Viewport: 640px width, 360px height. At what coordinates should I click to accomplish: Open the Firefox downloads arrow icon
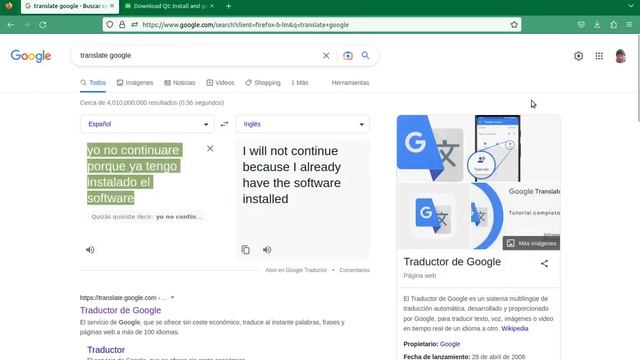597,25
